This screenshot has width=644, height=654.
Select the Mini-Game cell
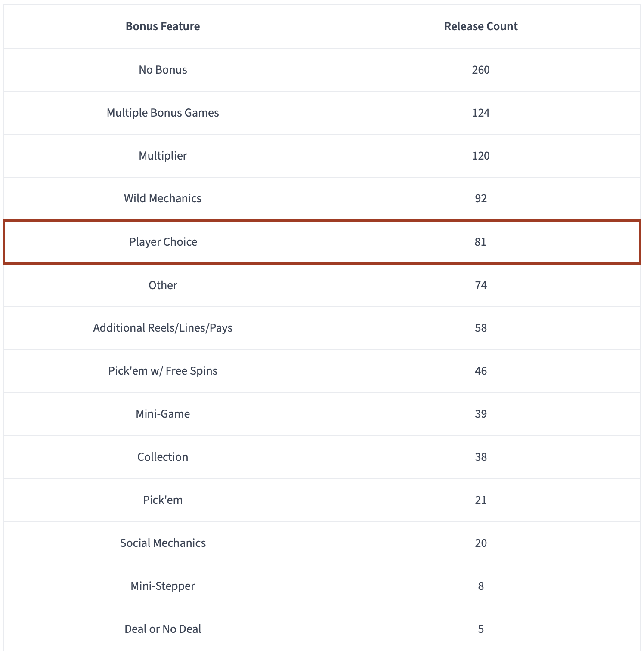163,414
